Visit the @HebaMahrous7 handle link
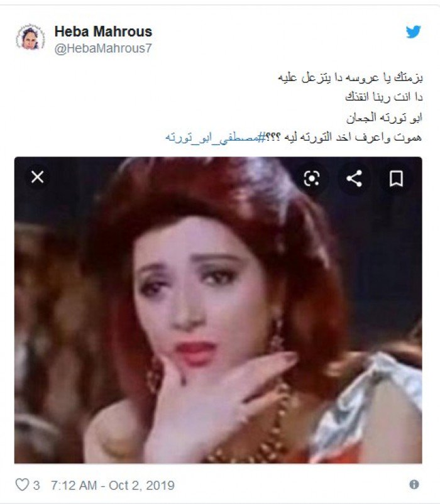This screenshot has width=440, height=504. pyautogui.click(x=103, y=48)
